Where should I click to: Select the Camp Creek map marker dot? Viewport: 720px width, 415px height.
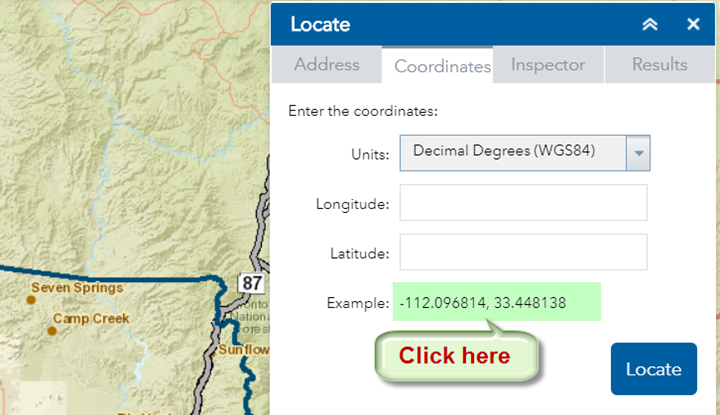(x=51, y=330)
